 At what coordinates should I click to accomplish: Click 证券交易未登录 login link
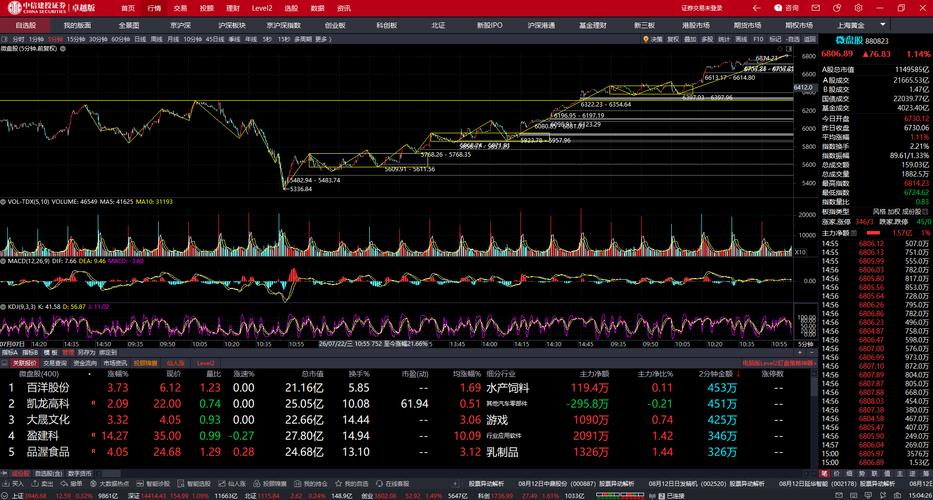[702, 8]
